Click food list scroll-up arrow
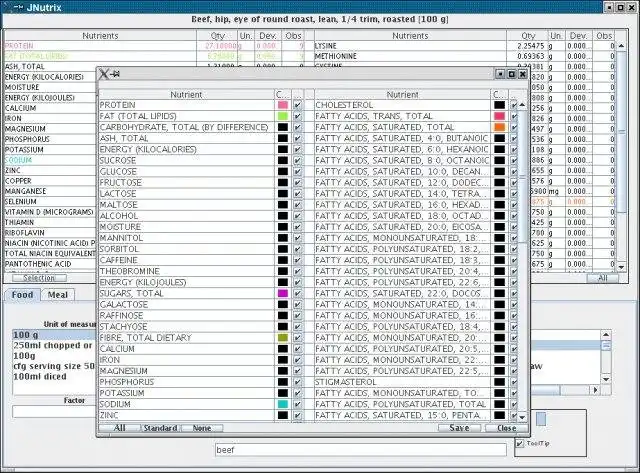The image size is (640, 473). point(607,335)
